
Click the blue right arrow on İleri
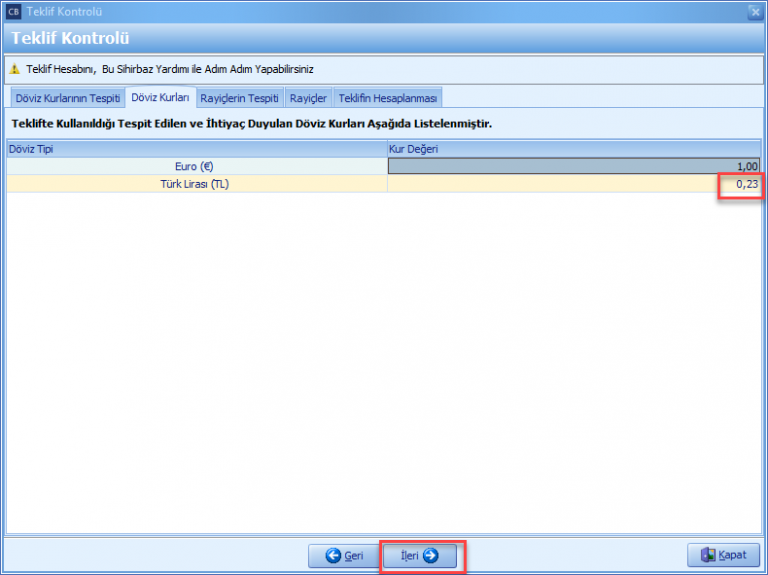pyautogui.click(x=431, y=556)
